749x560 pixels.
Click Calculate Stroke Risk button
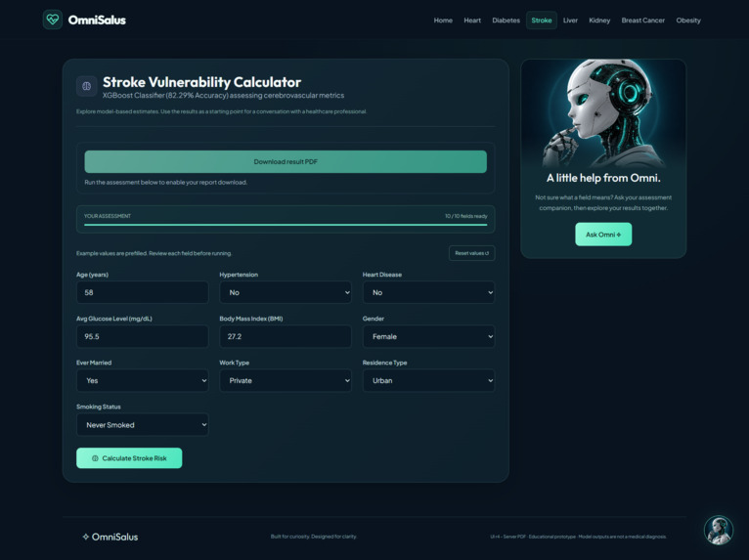129,457
